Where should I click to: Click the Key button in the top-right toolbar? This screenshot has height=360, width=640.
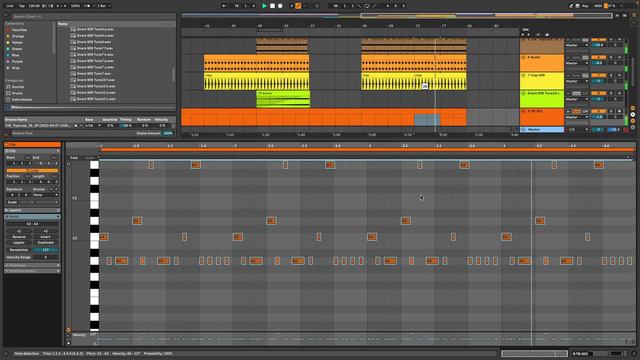tap(585, 6)
